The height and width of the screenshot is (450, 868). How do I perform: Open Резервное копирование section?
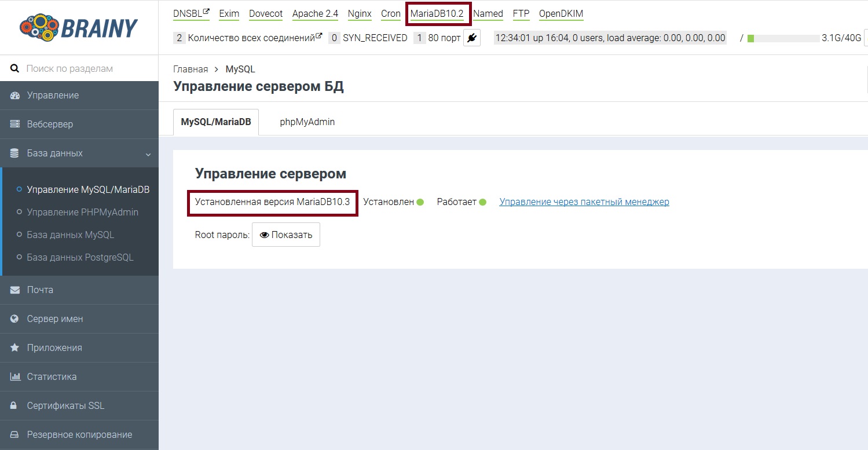point(79,435)
